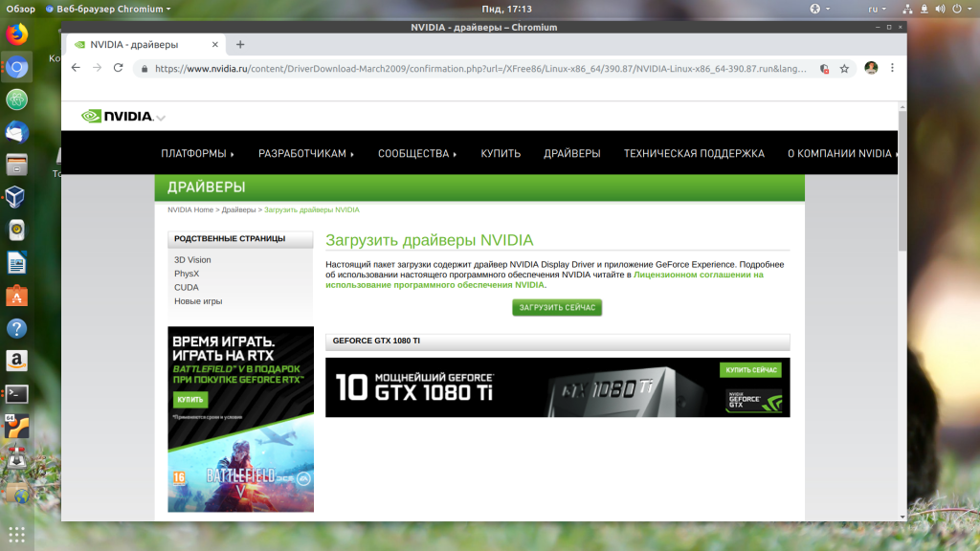Click the page vertical scrollbar thumb
The height and width of the screenshot is (551, 980).
902,181
